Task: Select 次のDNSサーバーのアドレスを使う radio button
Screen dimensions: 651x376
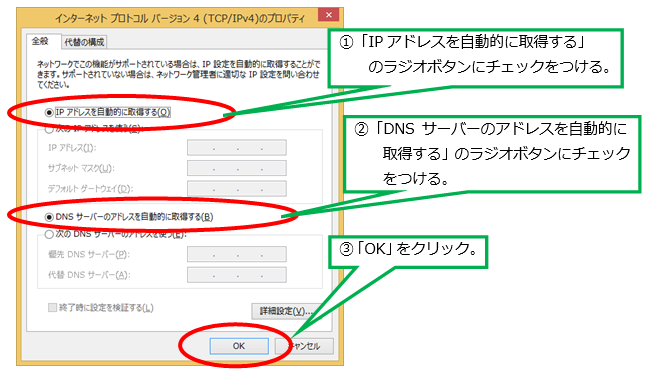Action: click(x=49, y=234)
